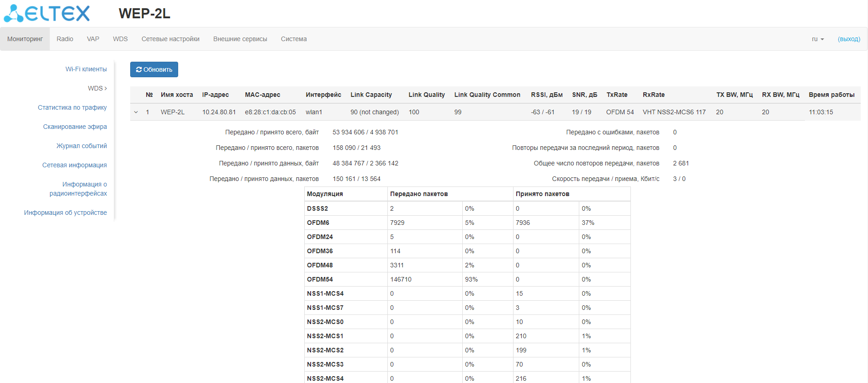This screenshot has height=383, width=868.
Task: Open the Radio tab
Action: (x=65, y=39)
